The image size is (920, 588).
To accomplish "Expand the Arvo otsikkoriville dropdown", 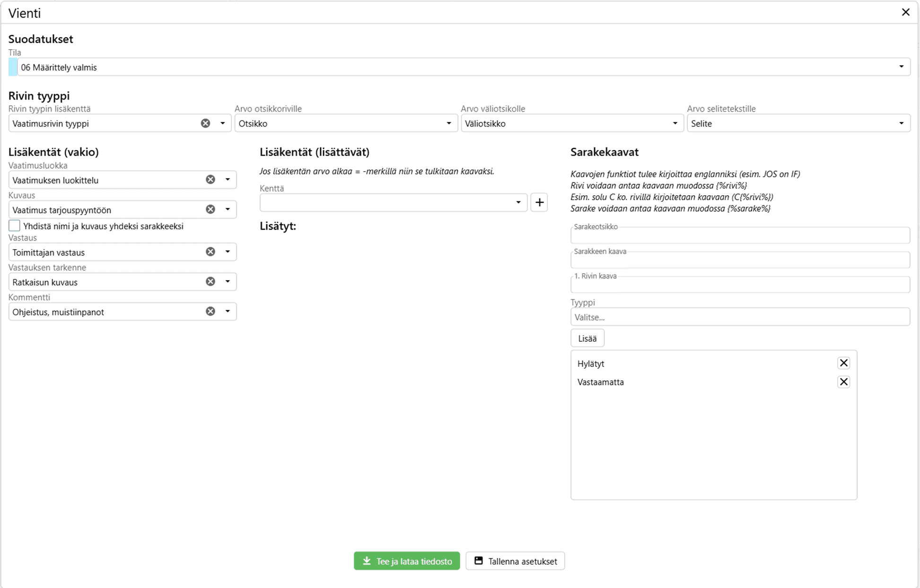I will coord(448,123).
